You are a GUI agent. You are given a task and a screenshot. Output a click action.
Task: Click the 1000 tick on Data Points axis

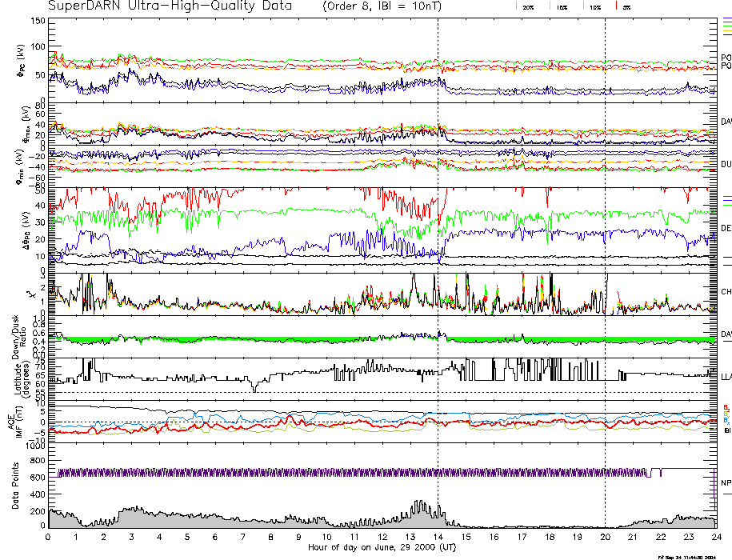point(34,447)
